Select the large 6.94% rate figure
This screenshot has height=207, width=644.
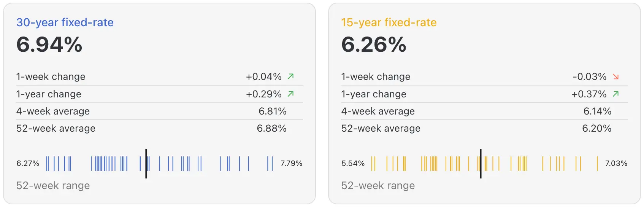tap(49, 45)
